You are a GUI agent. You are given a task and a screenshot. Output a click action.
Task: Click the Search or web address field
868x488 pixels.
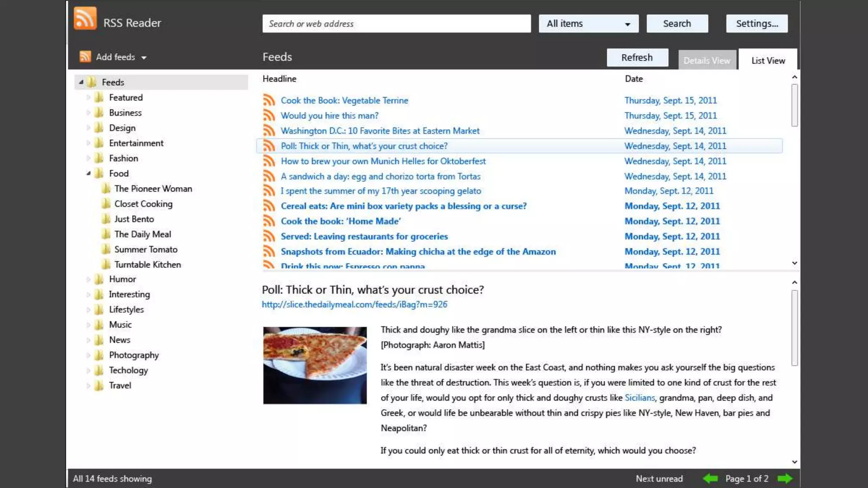pyautogui.click(x=396, y=24)
